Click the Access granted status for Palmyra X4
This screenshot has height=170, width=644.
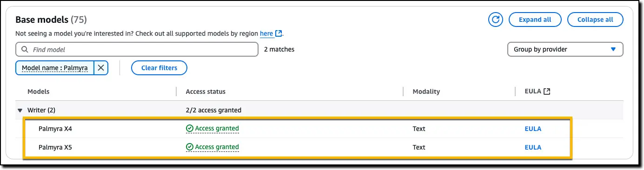click(x=212, y=129)
